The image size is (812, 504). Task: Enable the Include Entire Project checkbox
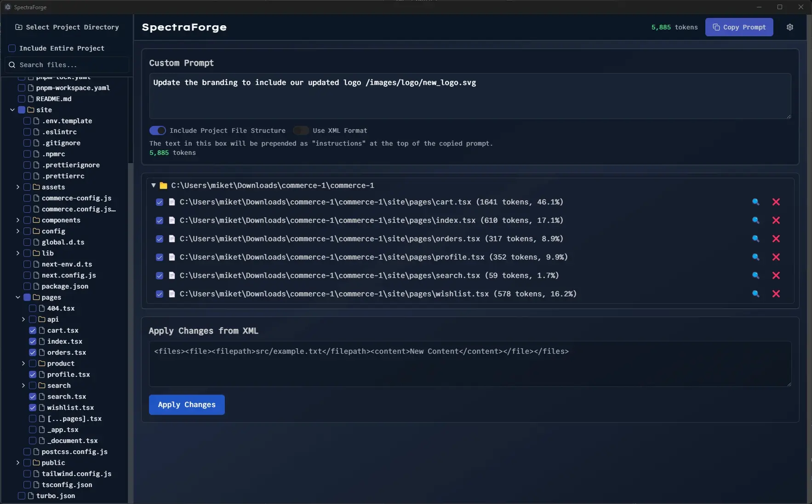(12, 48)
